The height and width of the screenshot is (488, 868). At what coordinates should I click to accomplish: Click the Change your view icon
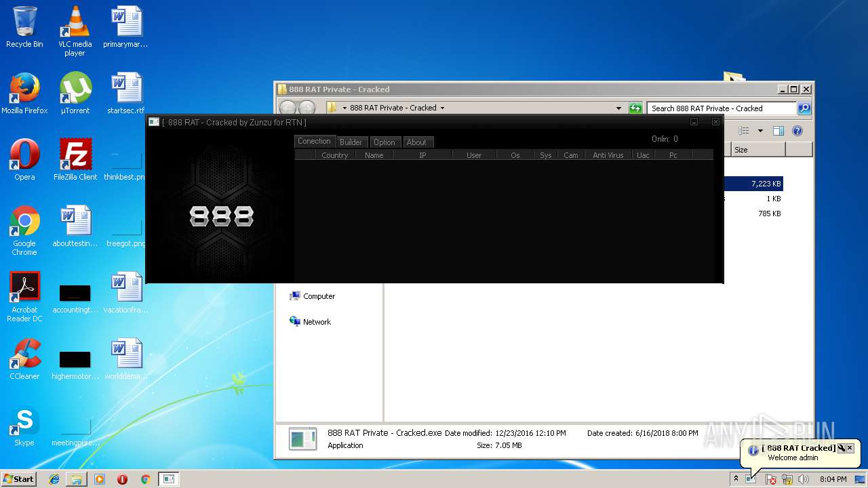pos(744,131)
